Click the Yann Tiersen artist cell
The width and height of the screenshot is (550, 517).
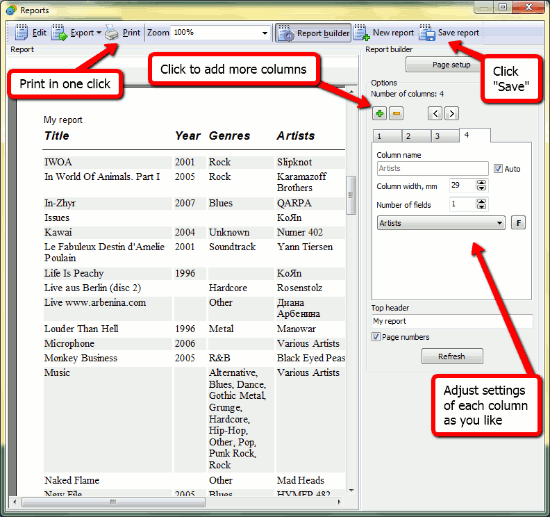(305, 247)
